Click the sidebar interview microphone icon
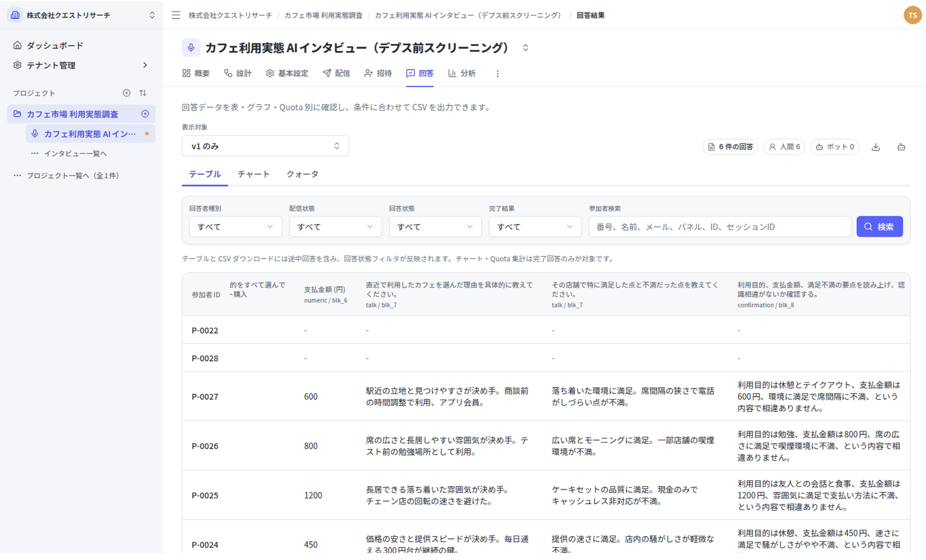The width and height of the screenshot is (926, 560). tap(35, 134)
